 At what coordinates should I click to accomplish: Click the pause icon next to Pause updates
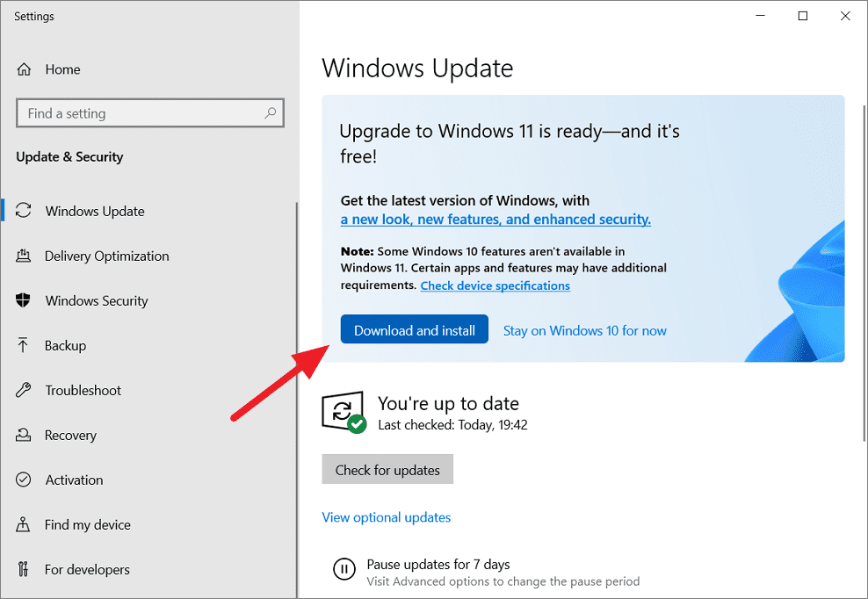click(x=344, y=569)
